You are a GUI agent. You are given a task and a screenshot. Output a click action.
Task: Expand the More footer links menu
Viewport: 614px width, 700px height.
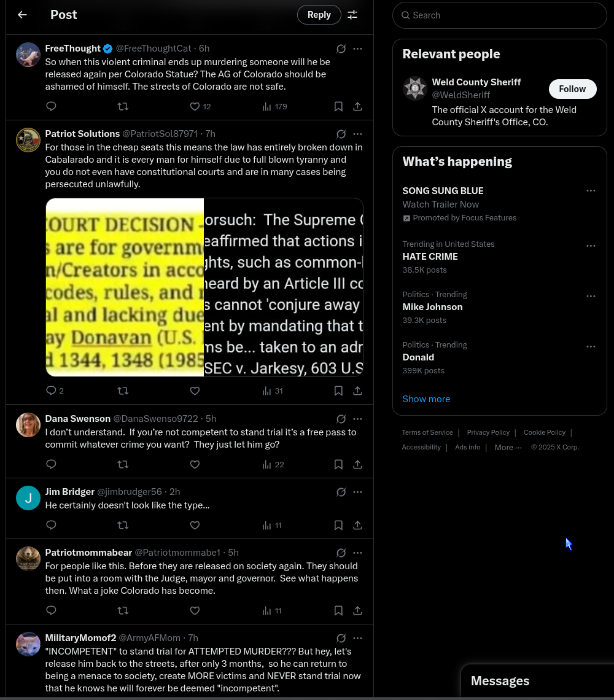(x=508, y=447)
